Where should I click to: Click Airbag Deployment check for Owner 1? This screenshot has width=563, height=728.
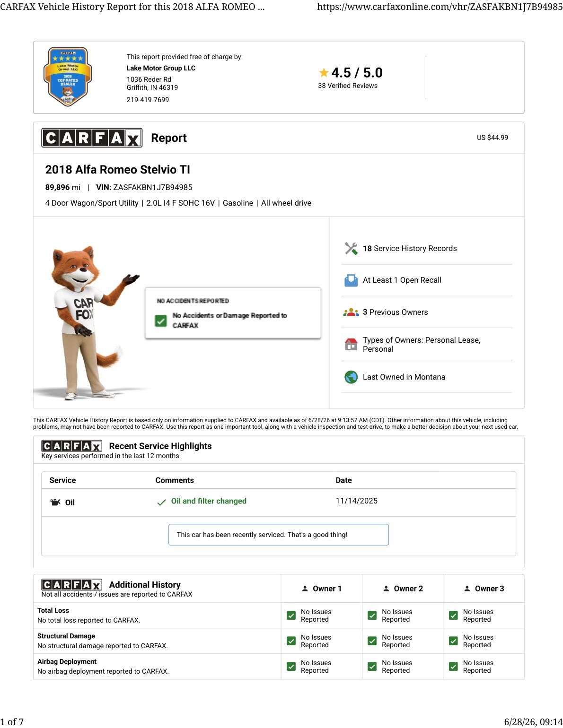coord(291,667)
